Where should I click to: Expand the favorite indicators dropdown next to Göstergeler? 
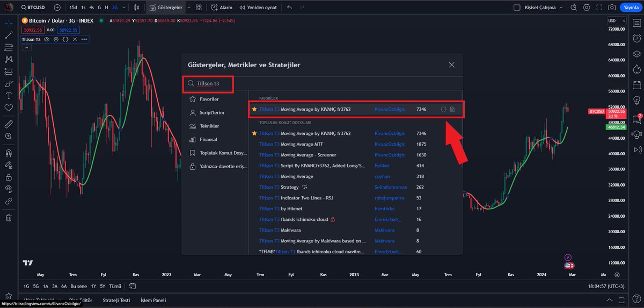pyautogui.click(x=189, y=8)
